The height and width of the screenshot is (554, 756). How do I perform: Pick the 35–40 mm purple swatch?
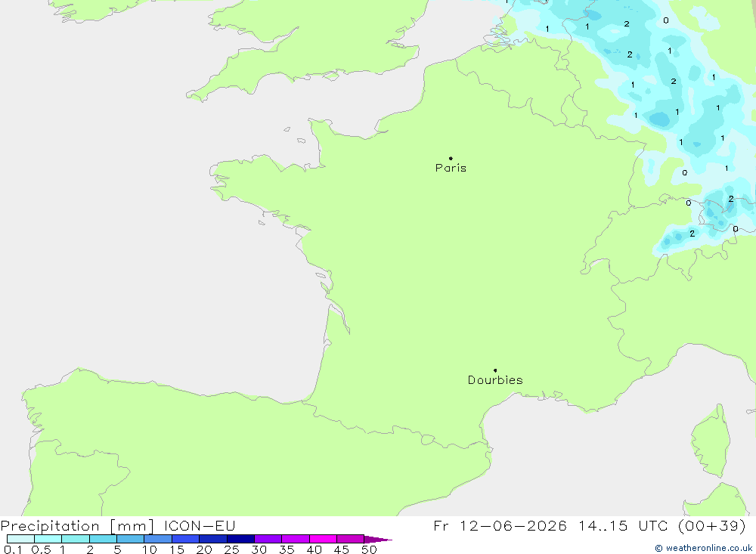coord(296,539)
